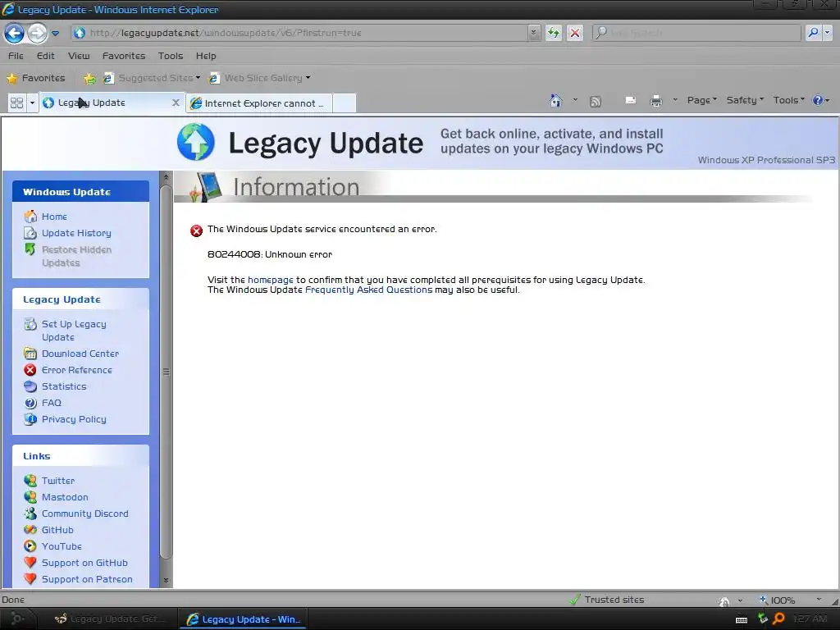The width and height of the screenshot is (840, 630).
Task: Open the Page command bar menu
Action: point(702,100)
